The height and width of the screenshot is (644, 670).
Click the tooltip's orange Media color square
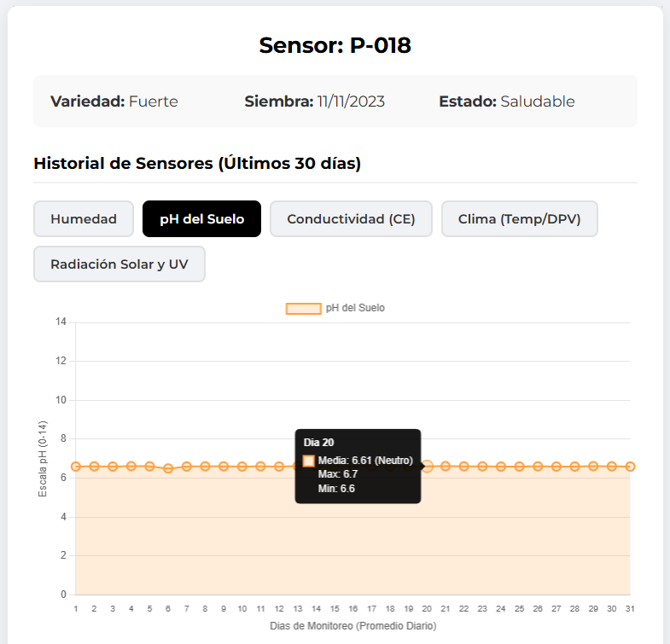[x=308, y=461]
